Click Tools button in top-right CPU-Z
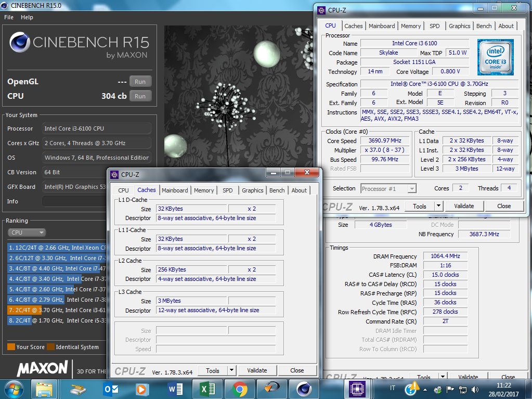532x399 pixels. 419,207
